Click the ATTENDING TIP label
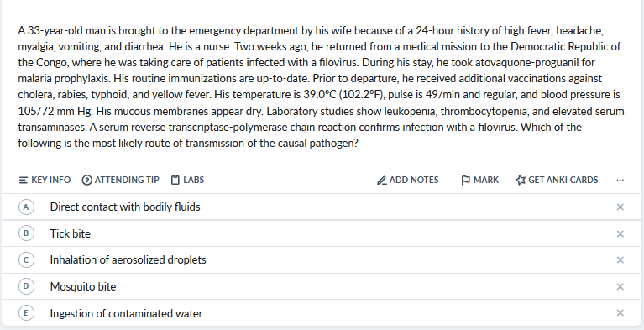Screen dimensions: 644x330 [127, 180]
